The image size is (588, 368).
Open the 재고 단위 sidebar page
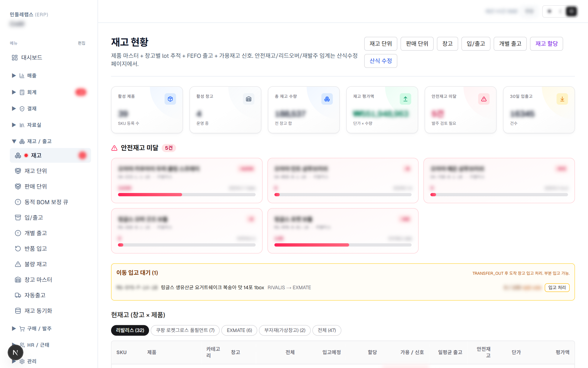pos(50,171)
